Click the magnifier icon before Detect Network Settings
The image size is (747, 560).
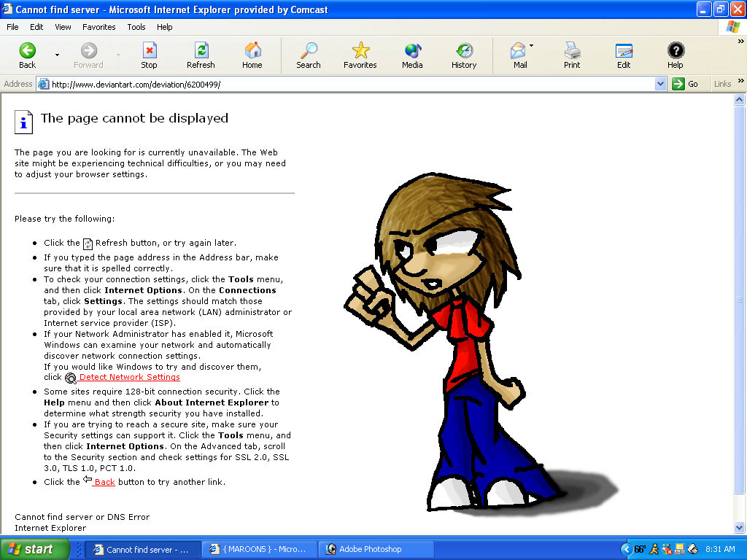(x=71, y=378)
